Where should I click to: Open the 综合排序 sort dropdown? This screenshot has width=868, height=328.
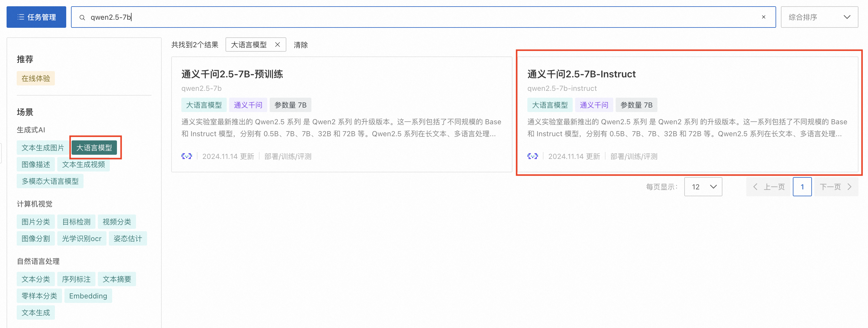tap(819, 17)
